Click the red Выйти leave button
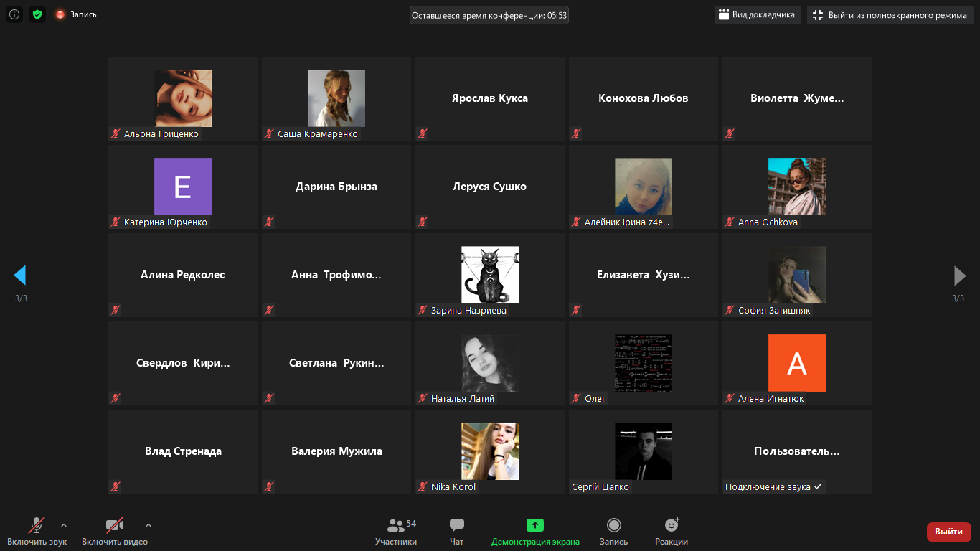This screenshot has height=551, width=980. 948,532
